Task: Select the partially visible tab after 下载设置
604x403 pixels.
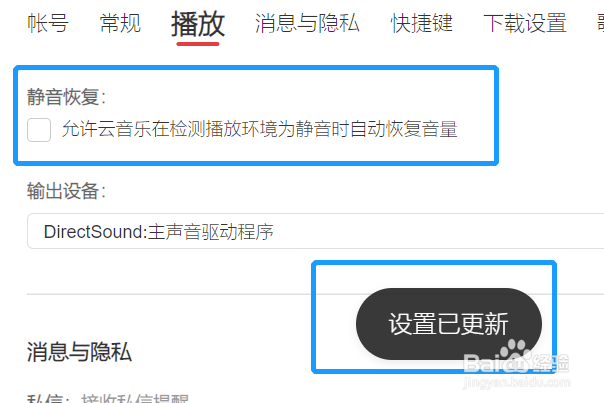Action: tap(601, 23)
